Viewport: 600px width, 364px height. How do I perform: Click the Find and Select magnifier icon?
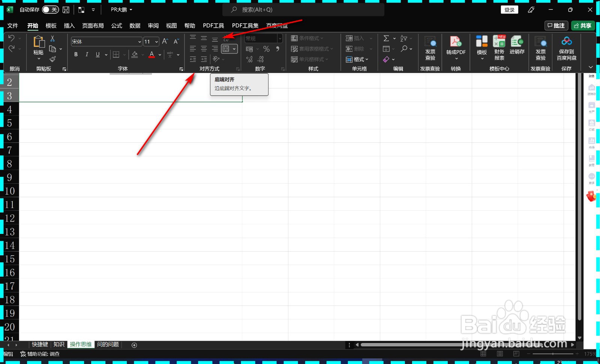point(404,49)
